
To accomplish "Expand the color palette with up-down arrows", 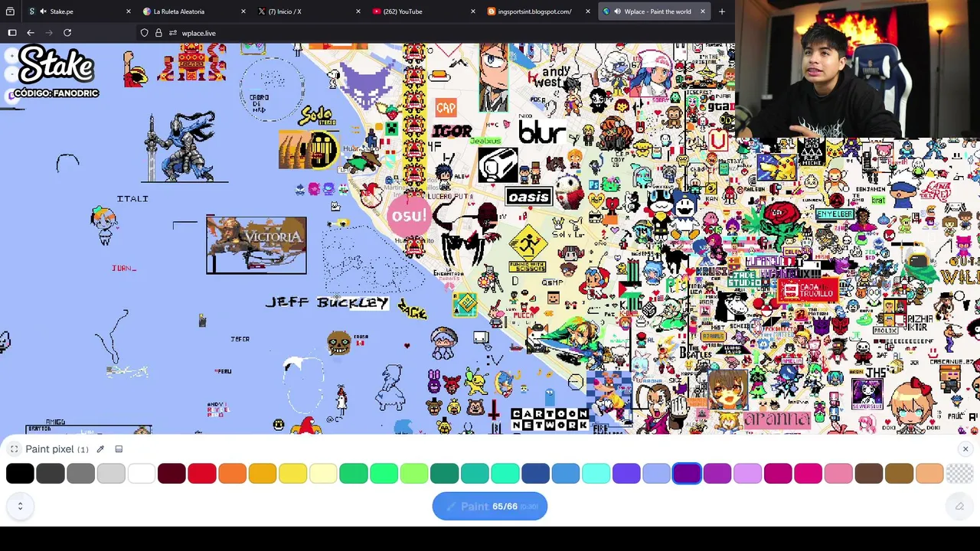I will [x=20, y=506].
